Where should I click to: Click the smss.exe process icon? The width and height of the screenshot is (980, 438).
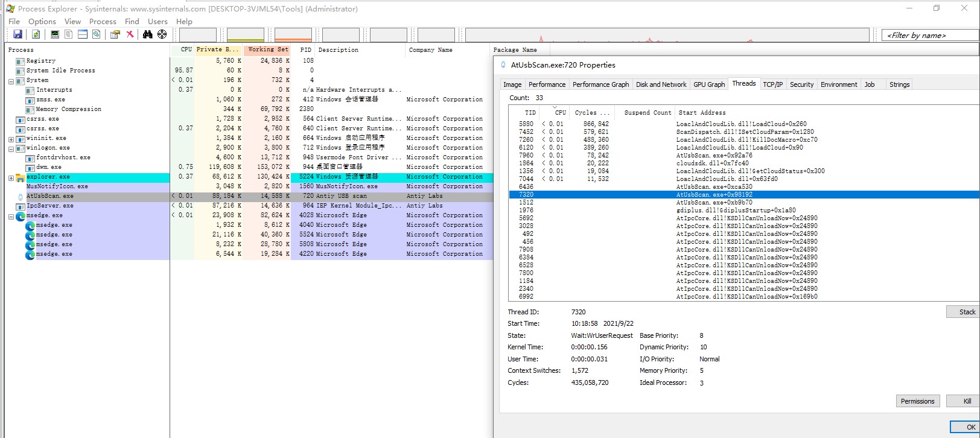point(30,100)
